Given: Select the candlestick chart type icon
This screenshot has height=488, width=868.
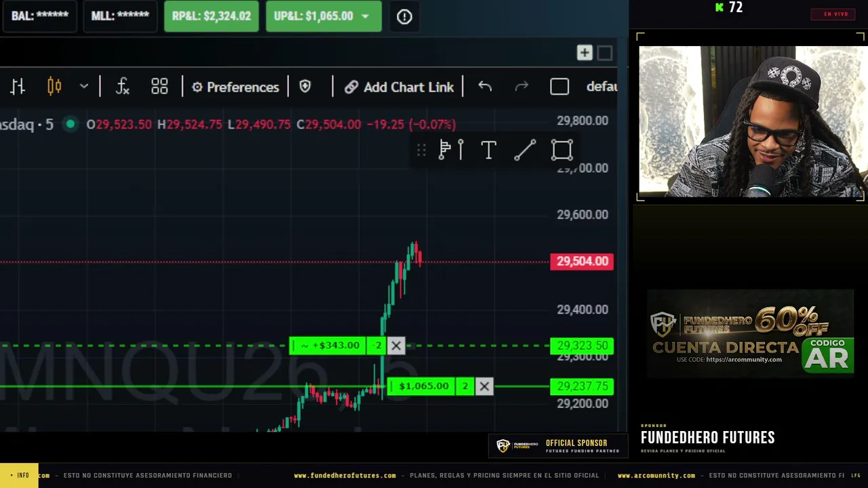Looking at the screenshot, I should (54, 87).
